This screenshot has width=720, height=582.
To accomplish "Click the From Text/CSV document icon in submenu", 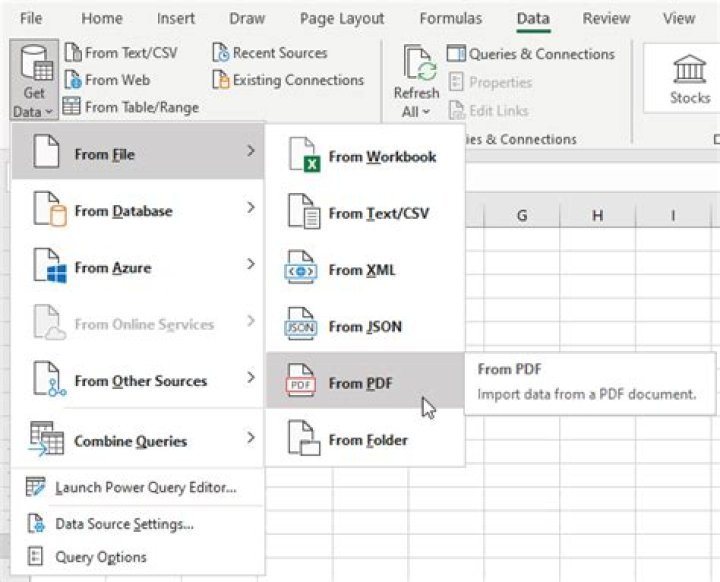I will pos(304,211).
